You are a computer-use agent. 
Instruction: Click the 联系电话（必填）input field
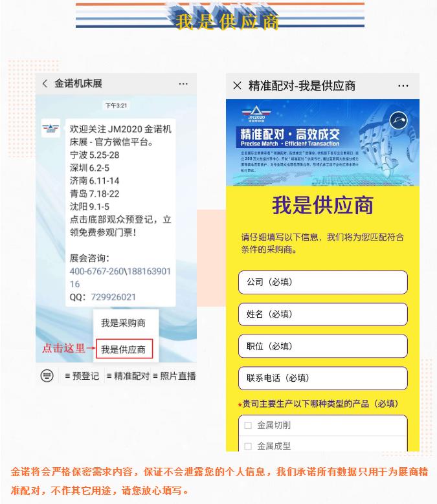click(x=323, y=378)
